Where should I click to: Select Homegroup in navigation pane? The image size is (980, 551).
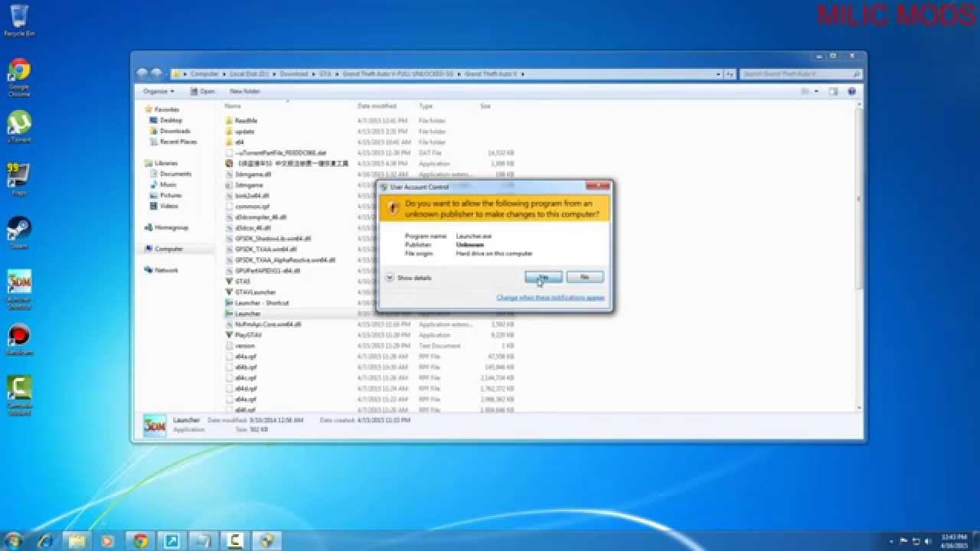pos(166,227)
